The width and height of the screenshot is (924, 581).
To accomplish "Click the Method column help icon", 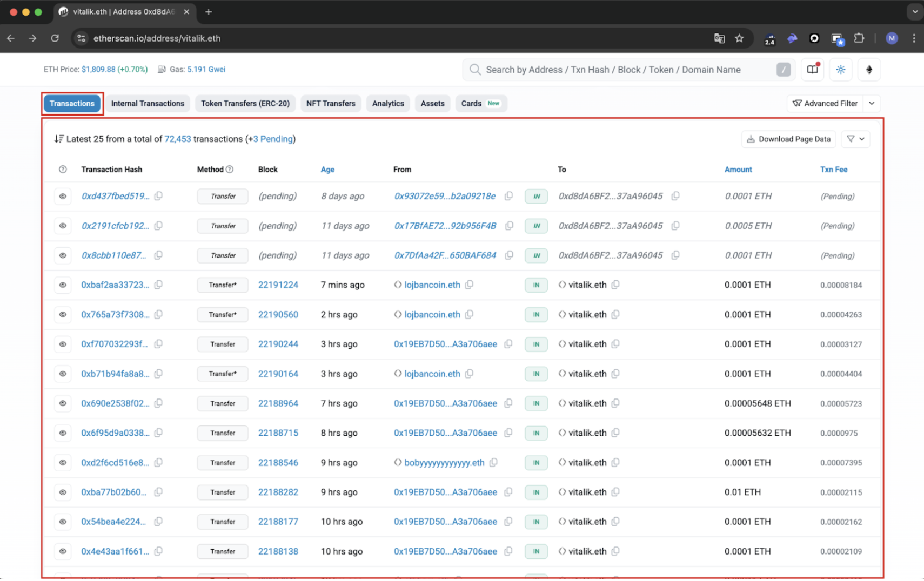I will (230, 170).
